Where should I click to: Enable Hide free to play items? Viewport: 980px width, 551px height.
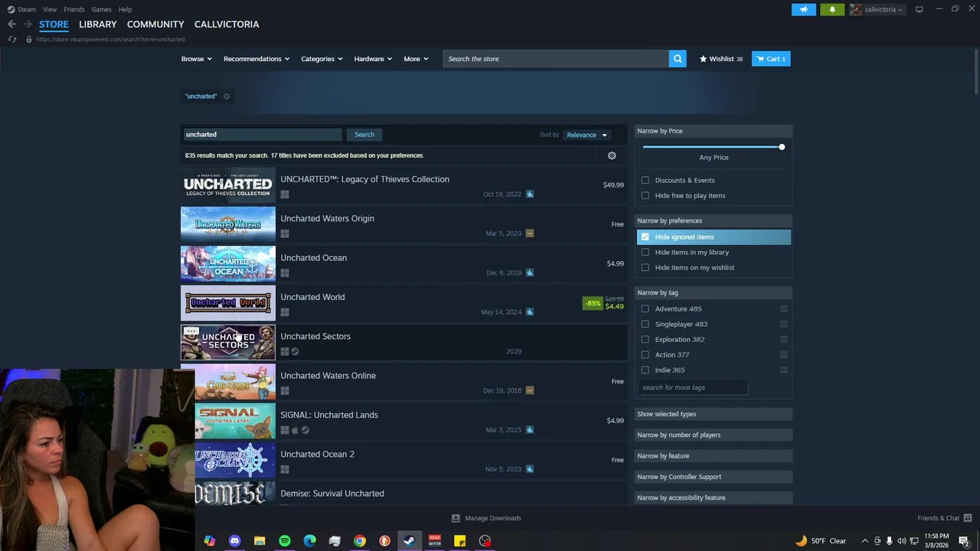[x=645, y=196]
